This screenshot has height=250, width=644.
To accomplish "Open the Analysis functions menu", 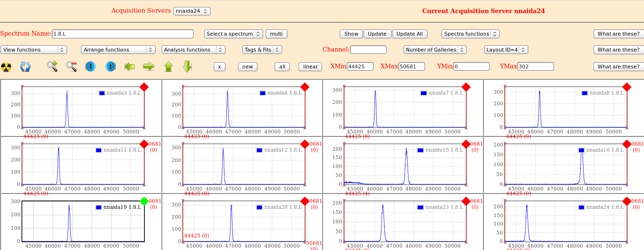I will 193,50.
